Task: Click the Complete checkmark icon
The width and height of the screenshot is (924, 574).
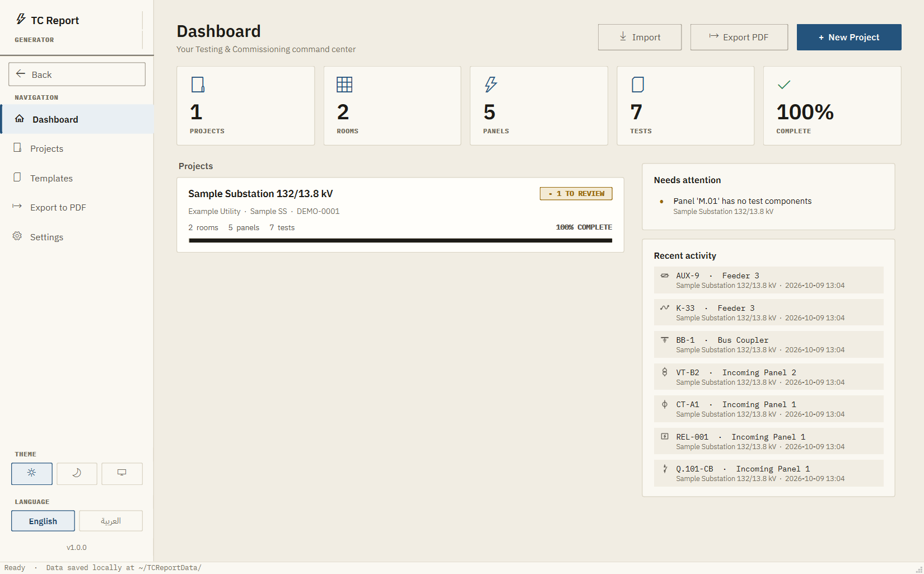Action: (x=784, y=85)
